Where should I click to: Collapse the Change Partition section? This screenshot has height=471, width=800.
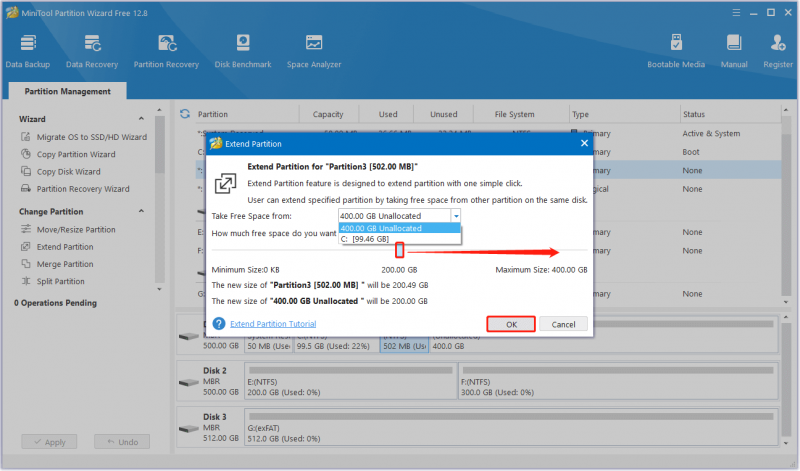[141, 211]
